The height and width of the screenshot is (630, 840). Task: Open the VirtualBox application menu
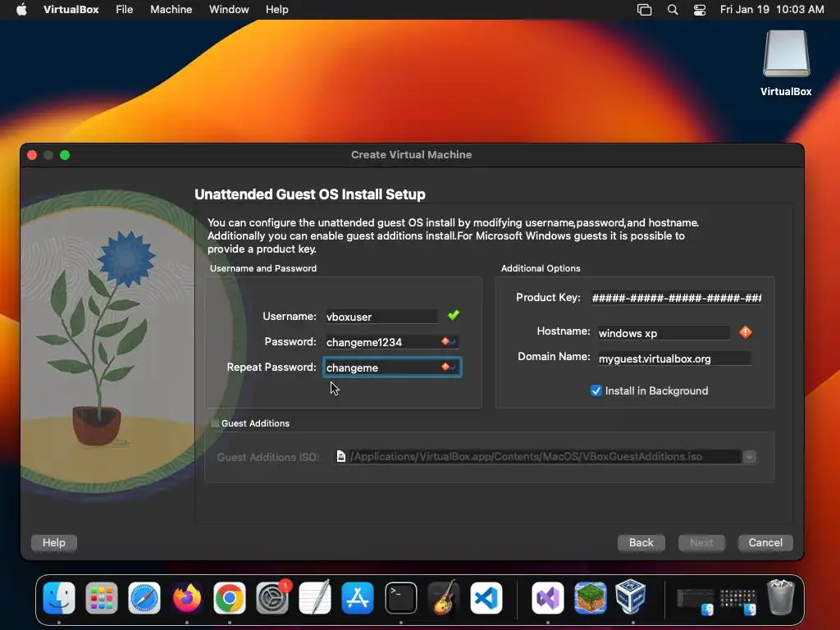[x=71, y=10]
